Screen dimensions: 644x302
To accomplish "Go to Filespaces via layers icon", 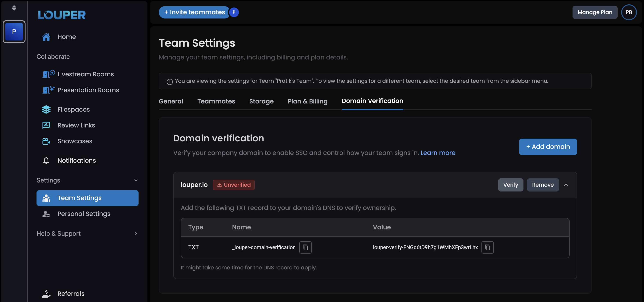I will [46, 109].
